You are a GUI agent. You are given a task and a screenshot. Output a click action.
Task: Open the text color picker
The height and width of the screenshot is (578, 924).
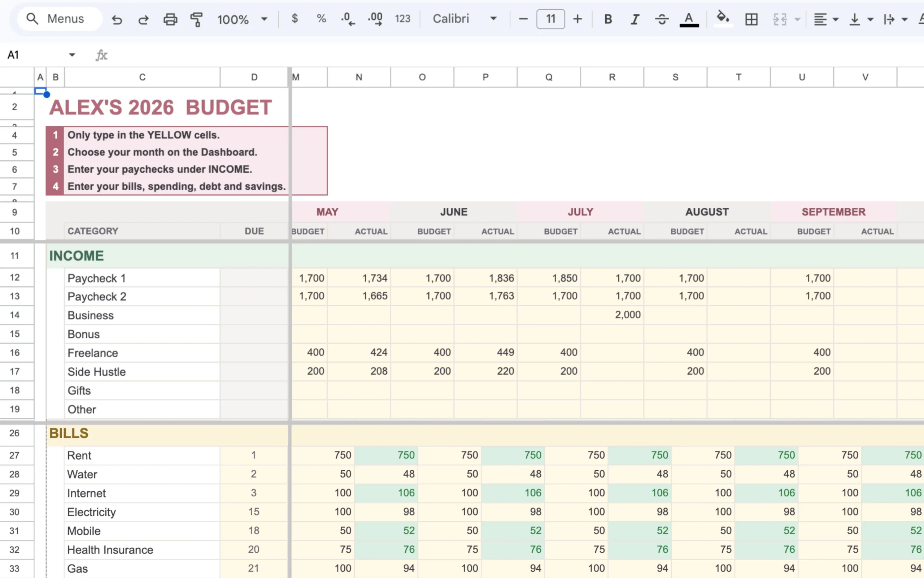(x=689, y=19)
